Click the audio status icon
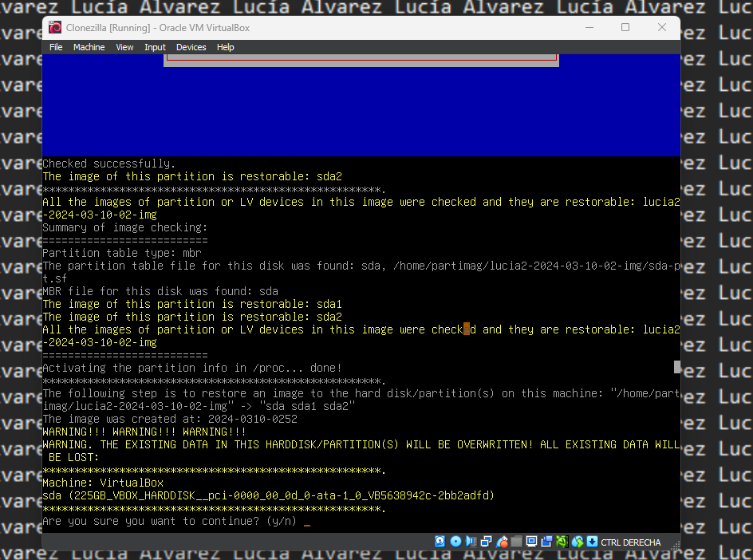This screenshot has height=560, width=753. (x=470, y=542)
